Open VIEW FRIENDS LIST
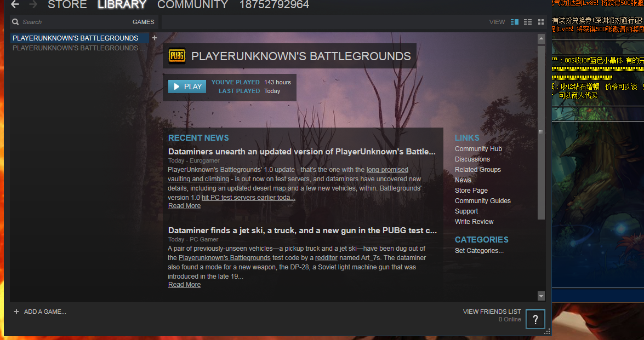644x340 pixels. 492,312
